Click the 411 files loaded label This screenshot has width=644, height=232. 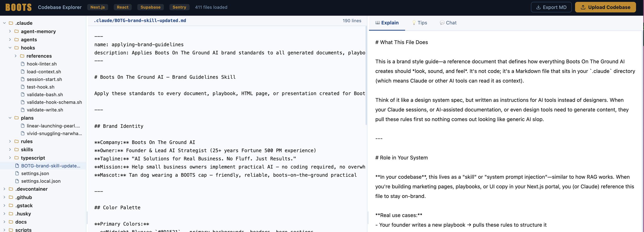click(211, 7)
